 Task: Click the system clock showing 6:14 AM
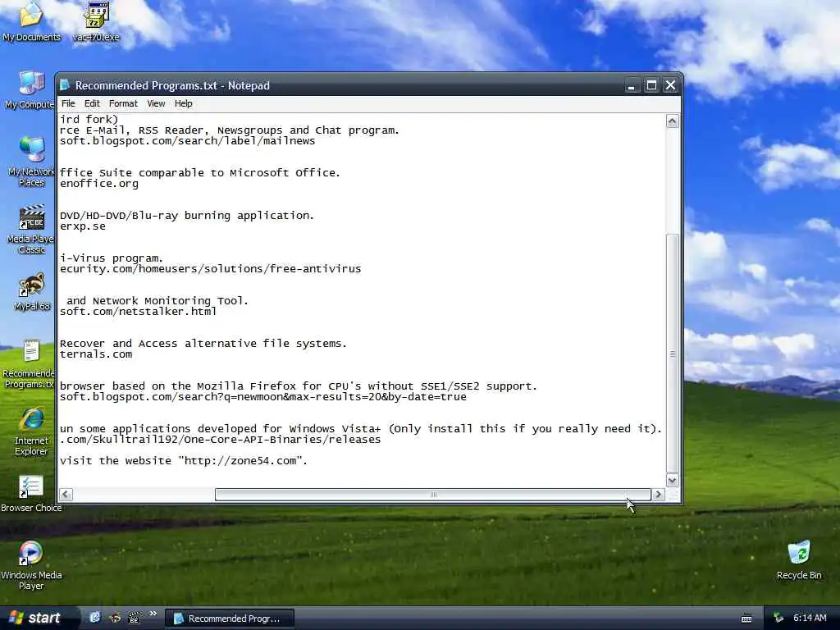(x=810, y=619)
